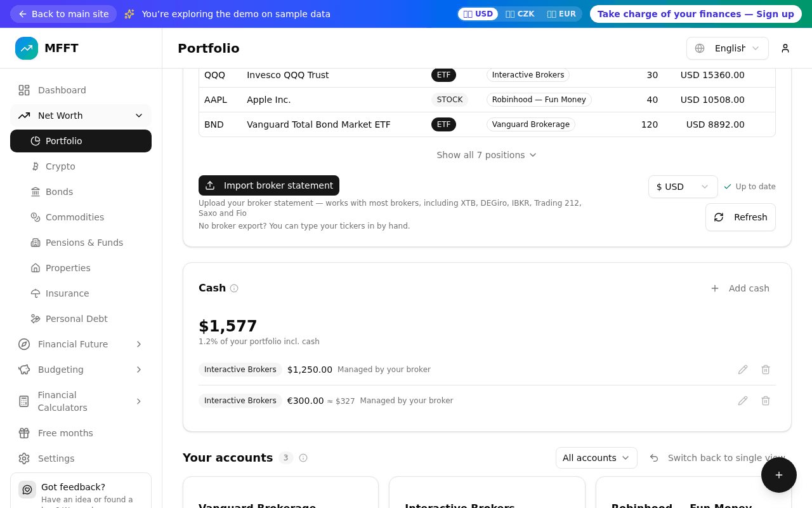Click the Up to date status

[x=750, y=187]
